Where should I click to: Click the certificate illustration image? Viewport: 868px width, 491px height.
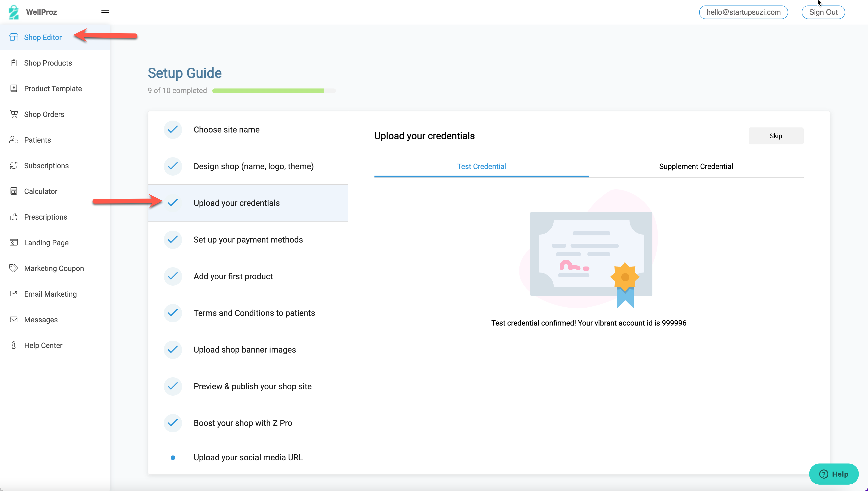coord(589,249)
